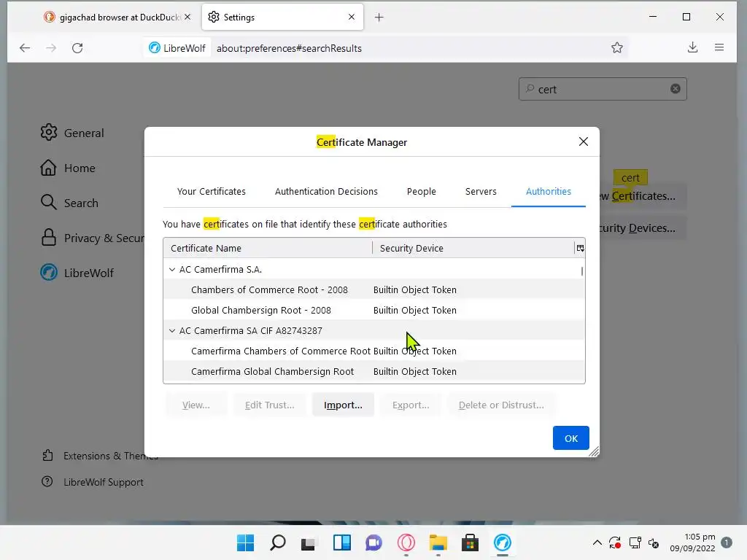Open the Opera browser taskbar icon
The image size is (747, 560).
[x=406, y=542]
